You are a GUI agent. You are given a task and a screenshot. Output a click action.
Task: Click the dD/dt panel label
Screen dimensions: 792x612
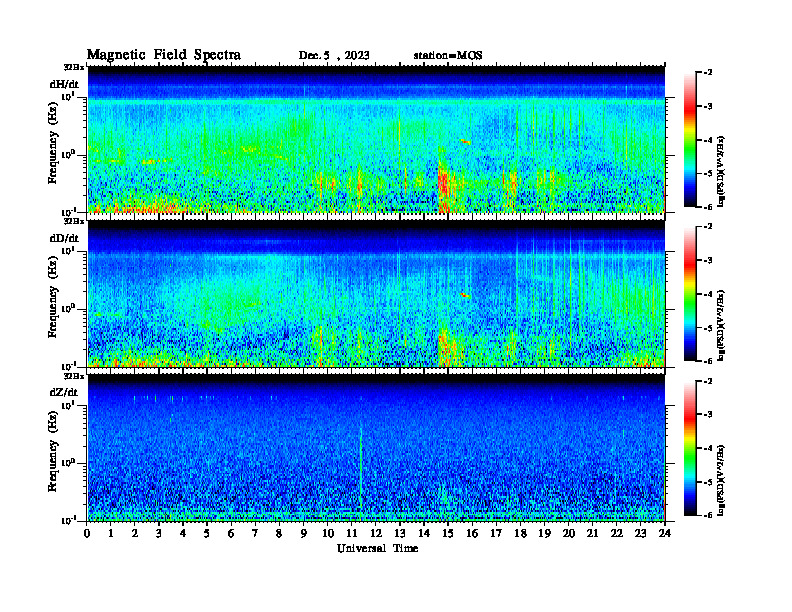64,238
